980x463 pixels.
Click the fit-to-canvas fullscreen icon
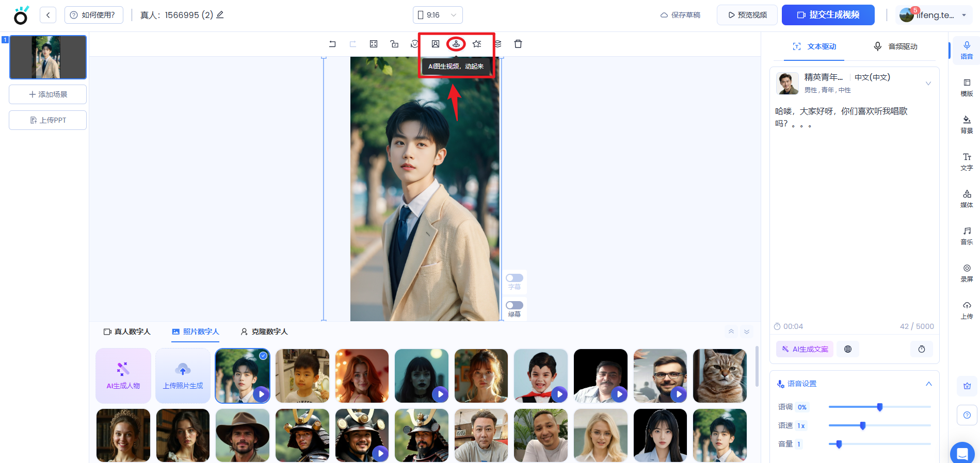pos(374,44)
